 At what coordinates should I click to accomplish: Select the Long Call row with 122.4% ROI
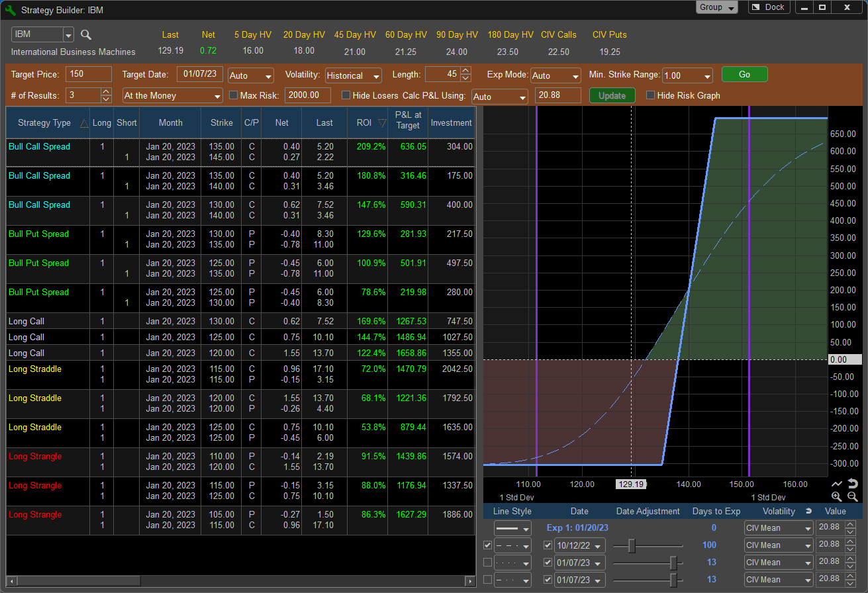click(x=240, y=353)
